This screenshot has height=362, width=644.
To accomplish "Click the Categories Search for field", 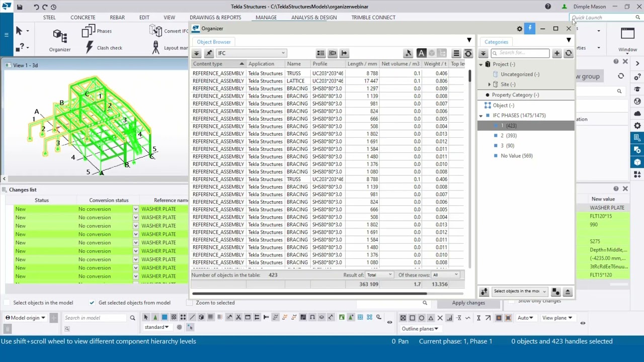I will coord(520,53).
